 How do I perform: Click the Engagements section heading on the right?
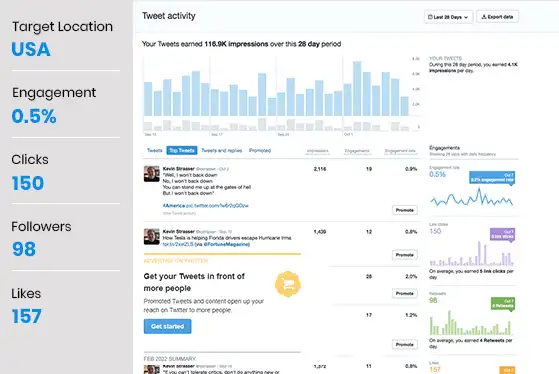tap(444, 148)
